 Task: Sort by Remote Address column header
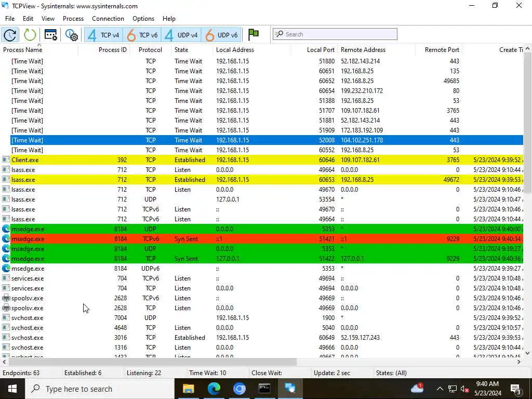point(363,50)
